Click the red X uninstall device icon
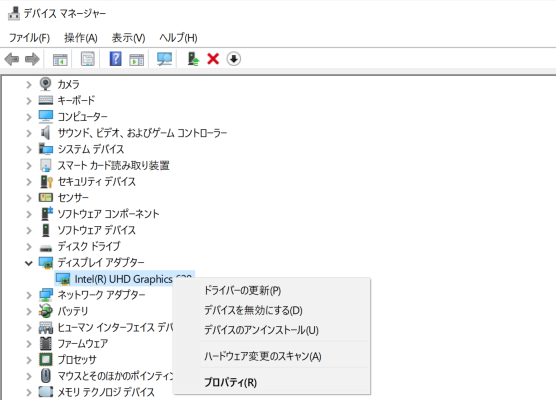The width and height of the screenshot is (556, 400). pos(213,59)
